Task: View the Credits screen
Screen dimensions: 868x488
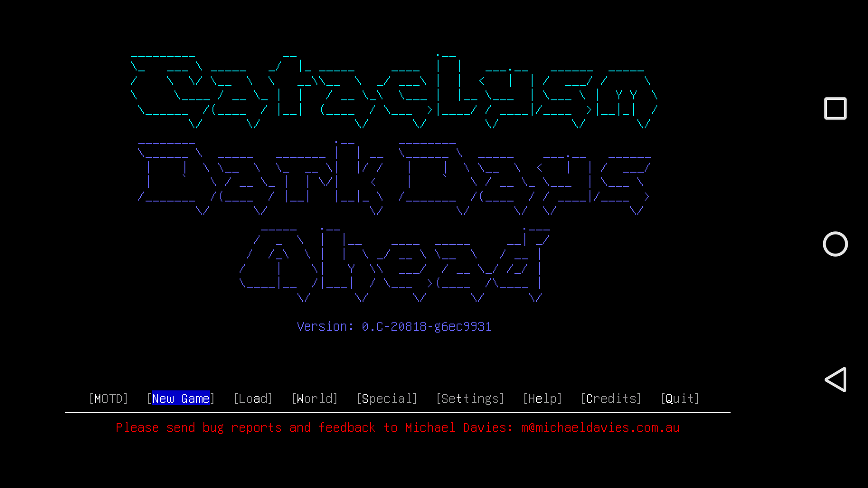Action: coord(611,398)
